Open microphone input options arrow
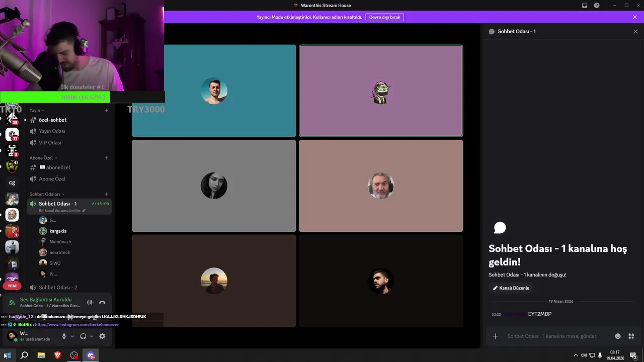644x362 pixels. point(72,336)
